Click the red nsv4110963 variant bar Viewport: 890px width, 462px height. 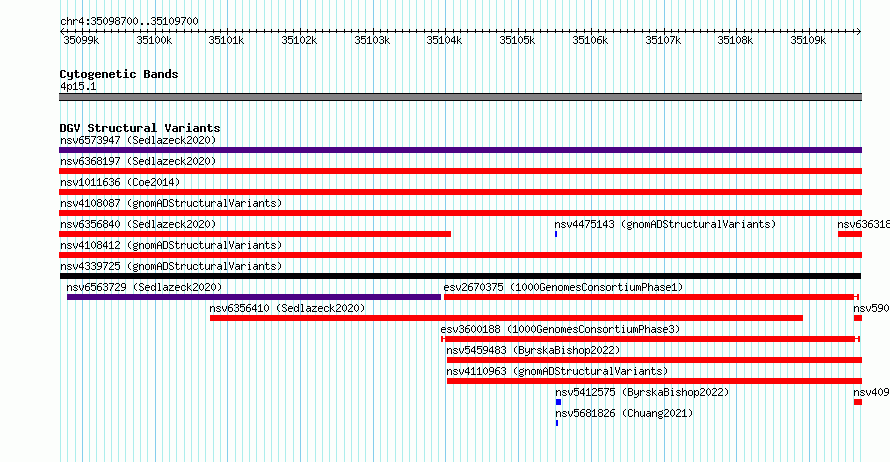coord(654,381)
